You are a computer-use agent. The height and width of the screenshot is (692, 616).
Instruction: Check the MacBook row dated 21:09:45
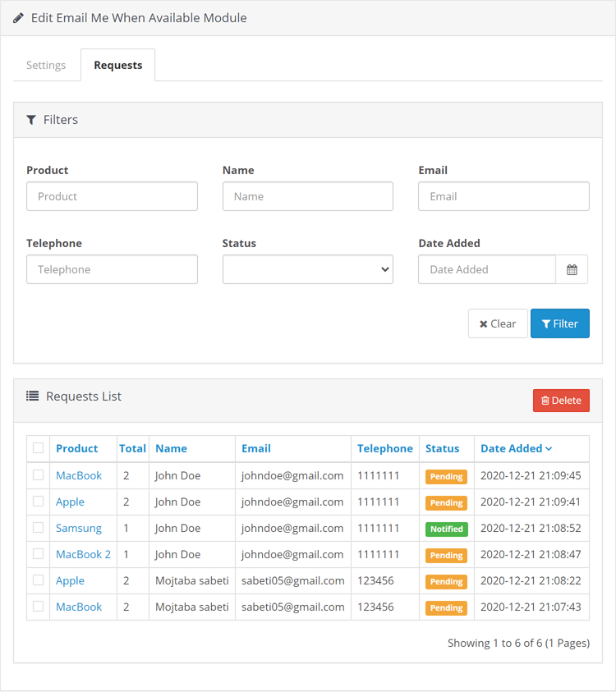(x=39, y=474)
